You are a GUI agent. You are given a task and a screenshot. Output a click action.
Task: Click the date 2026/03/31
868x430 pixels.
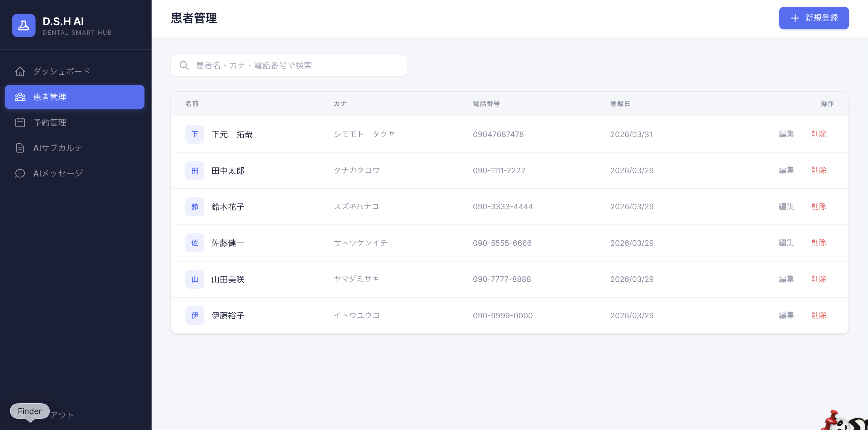tap(631, 134)
